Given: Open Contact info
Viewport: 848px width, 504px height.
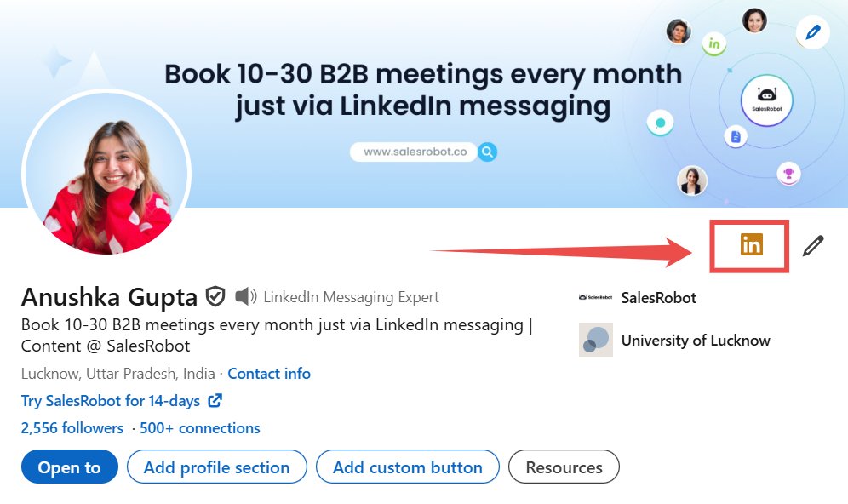Looking at the screenshot, I should [269, 373].
